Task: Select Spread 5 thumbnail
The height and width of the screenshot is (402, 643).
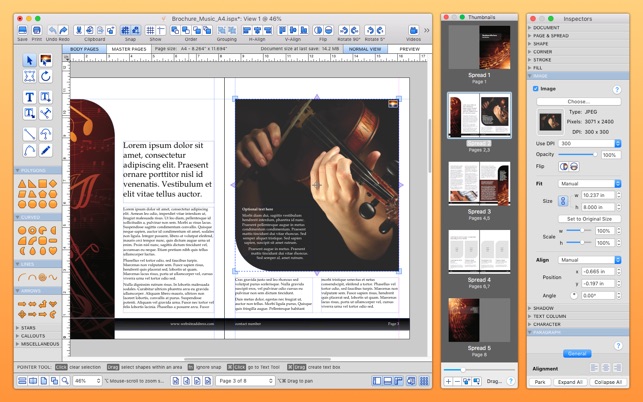Action: (479, 320)
